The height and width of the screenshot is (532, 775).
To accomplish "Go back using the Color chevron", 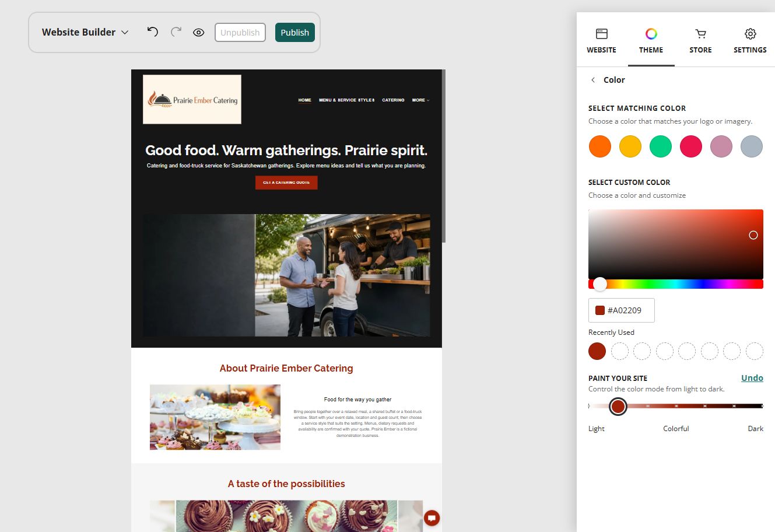I will click(593, 80).
